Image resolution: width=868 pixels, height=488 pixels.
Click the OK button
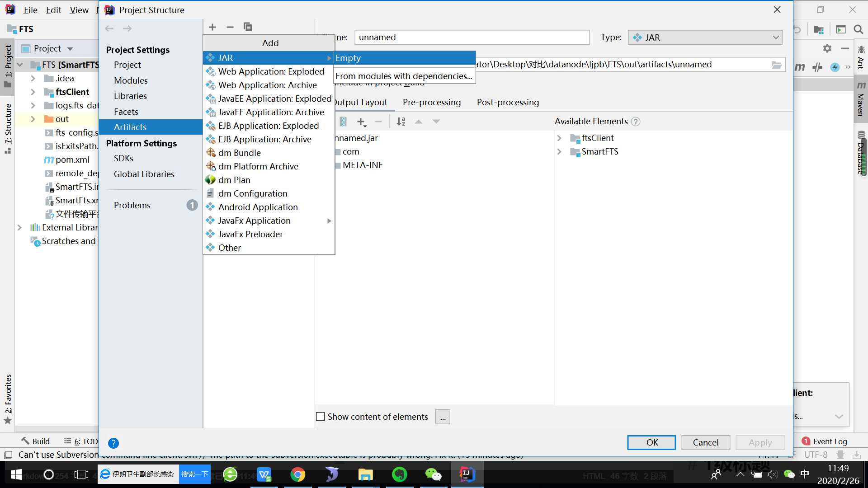pyautogui.click(x=651, y=442)
